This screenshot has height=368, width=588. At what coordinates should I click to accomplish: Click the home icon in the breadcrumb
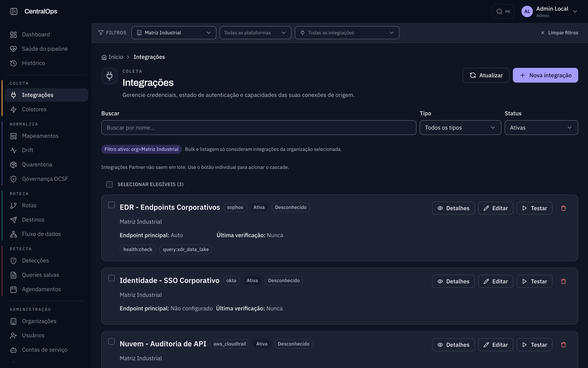coord(104,57)
